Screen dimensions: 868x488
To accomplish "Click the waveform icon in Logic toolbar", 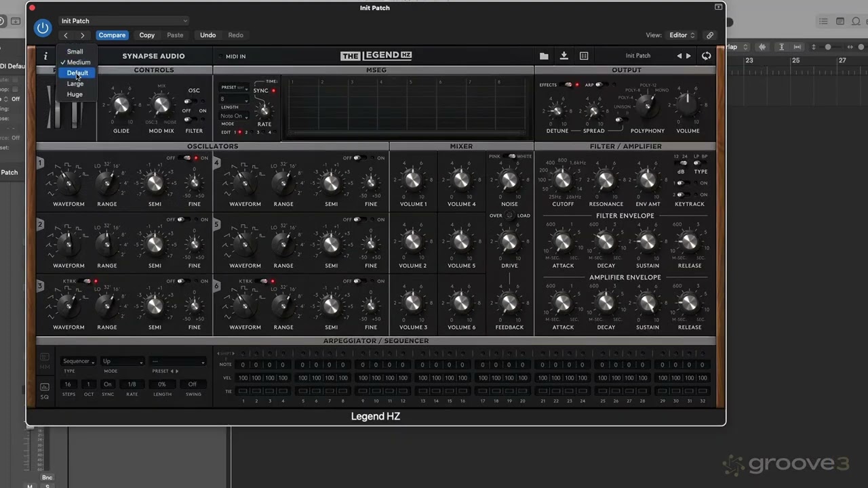I will (762, 47).
